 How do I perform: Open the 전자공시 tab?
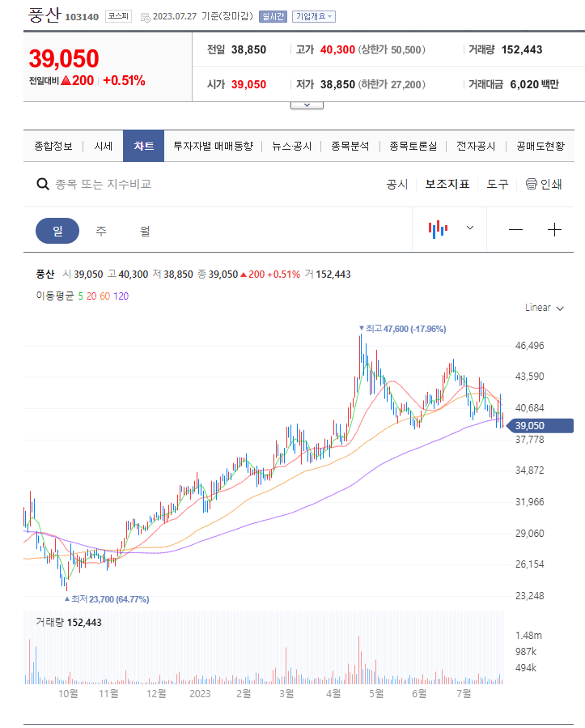pos(476,147)
